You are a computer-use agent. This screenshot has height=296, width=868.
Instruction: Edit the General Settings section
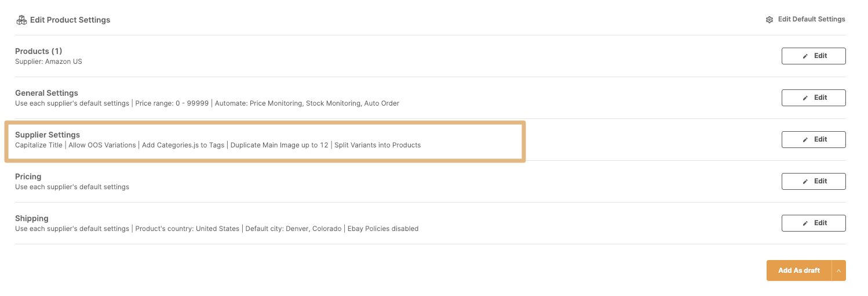point(814,98)
